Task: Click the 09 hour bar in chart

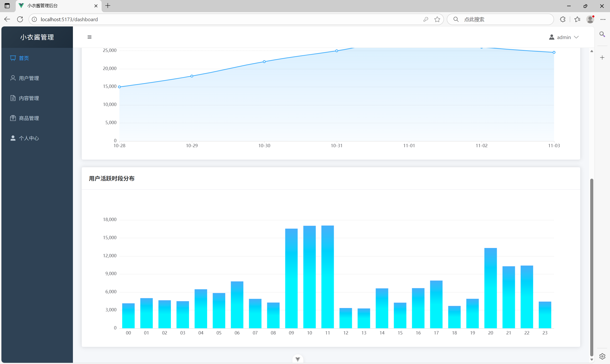Action: point(291,278)
